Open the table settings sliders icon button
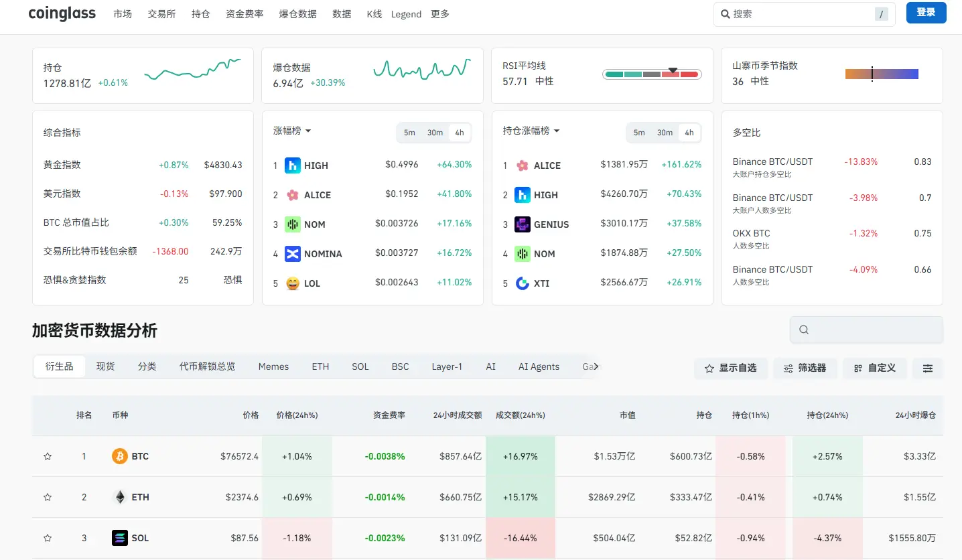The width and height of the screenshot is (962, 560). 928,368
